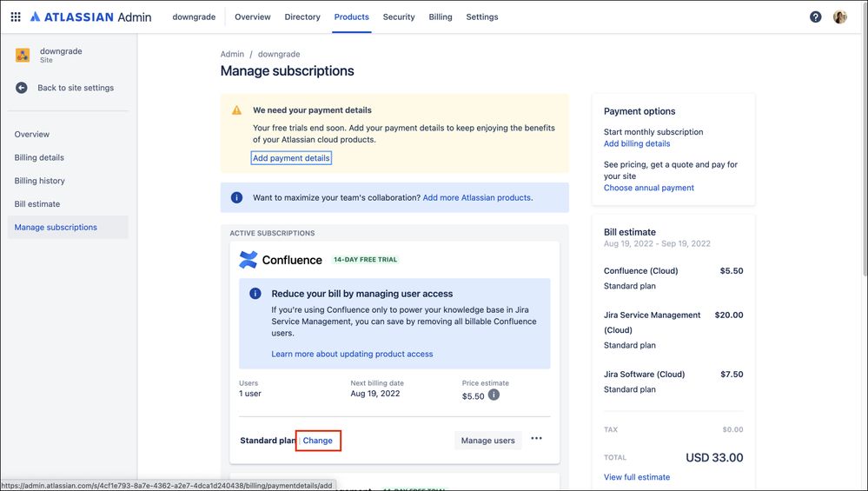Click Change next to Standard plan
The image size is (868, 491).
pyautogui.click(x=318, y=441)
